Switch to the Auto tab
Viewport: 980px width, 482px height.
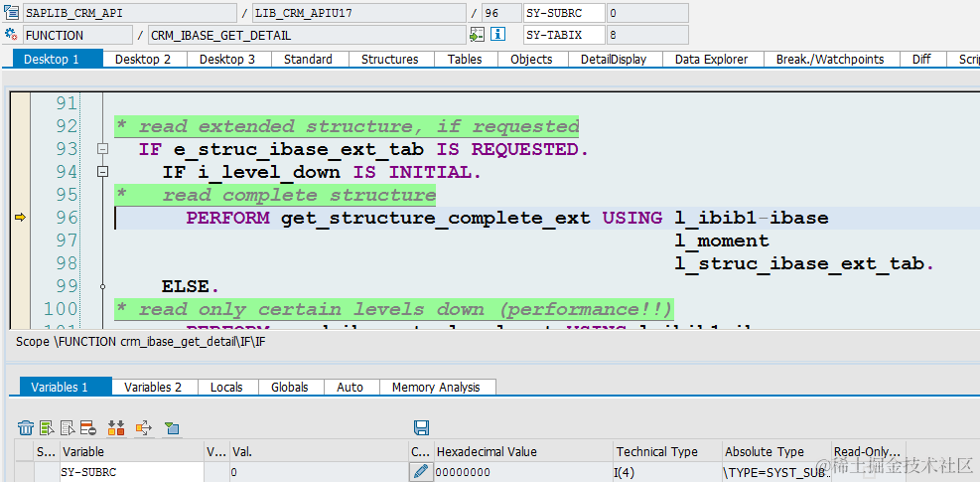350,387
